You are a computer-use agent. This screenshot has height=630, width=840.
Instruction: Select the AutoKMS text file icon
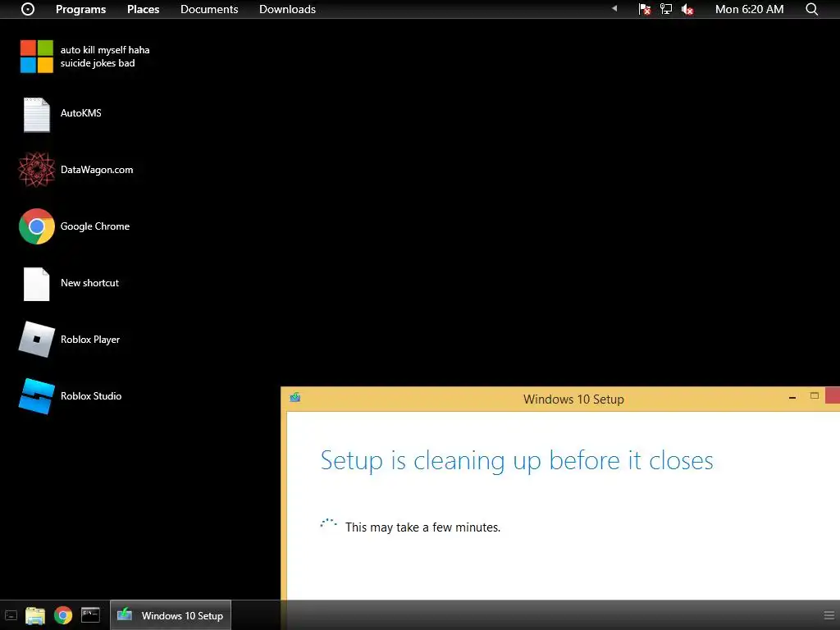coord(36,114)
